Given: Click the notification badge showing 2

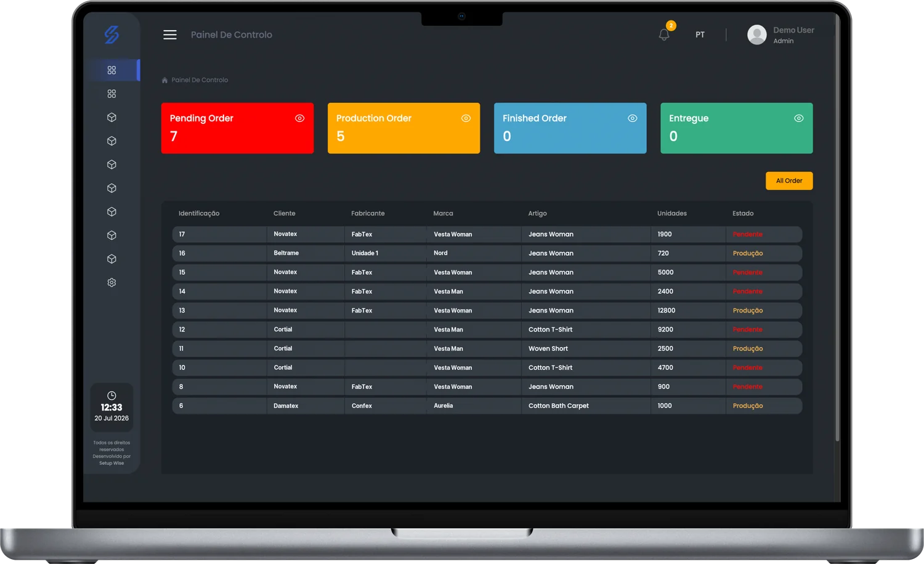Looking at the screenshot, I should pos(671,25).
